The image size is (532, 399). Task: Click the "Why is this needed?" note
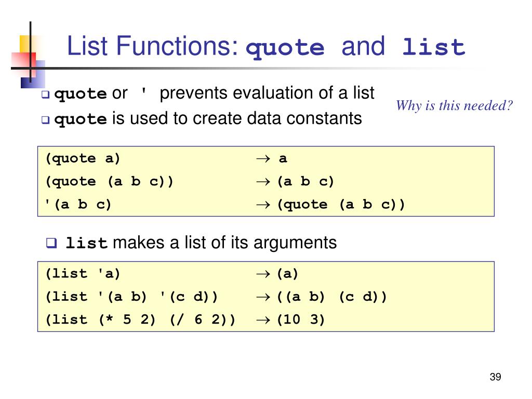454,106
